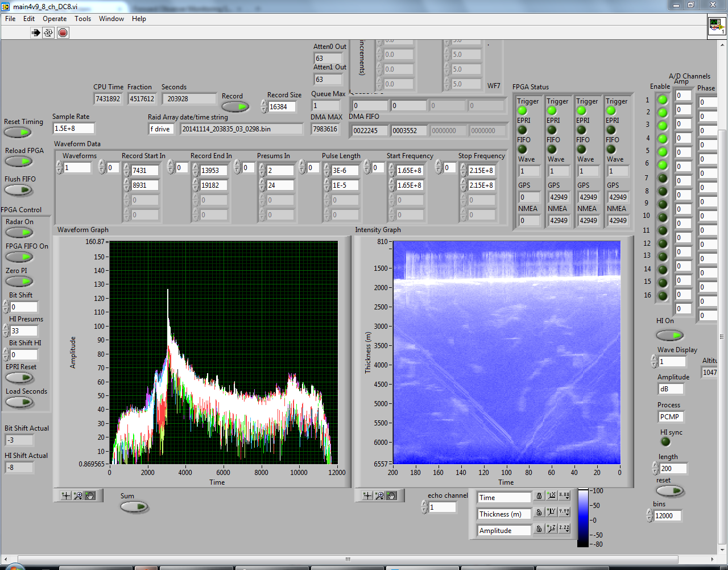
Task: Click the Run Continuously toolbar icon
Action: pyautogui.click(x=49, y=32)
